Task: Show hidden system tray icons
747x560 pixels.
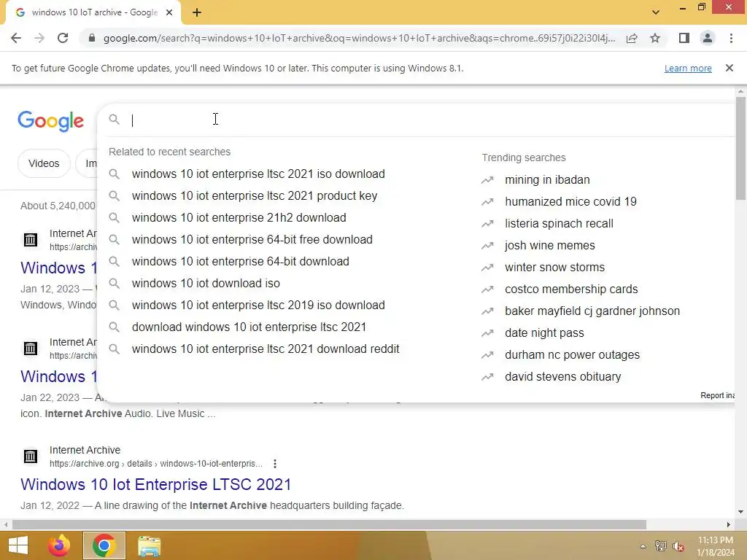Action: tap(643, 546)
